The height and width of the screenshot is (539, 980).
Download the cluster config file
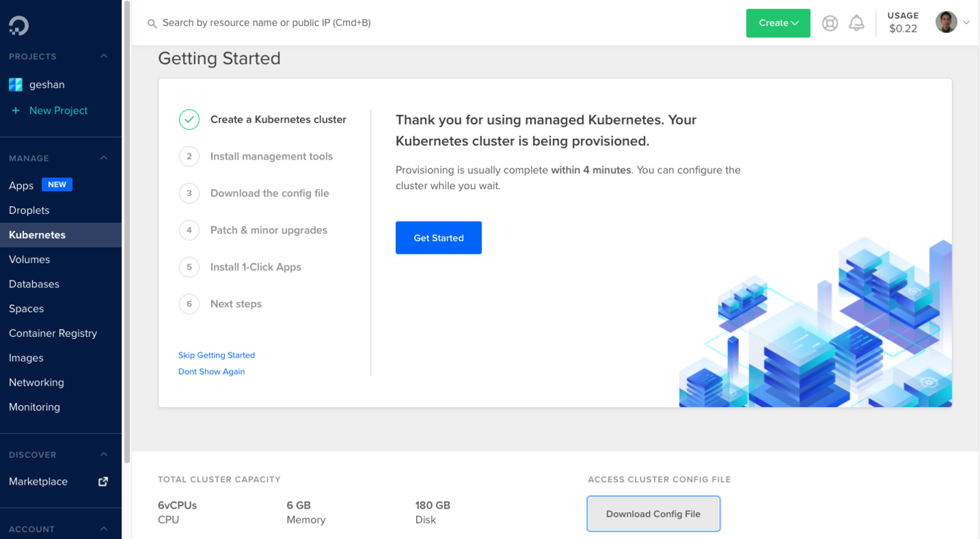(x=652, y=514)
